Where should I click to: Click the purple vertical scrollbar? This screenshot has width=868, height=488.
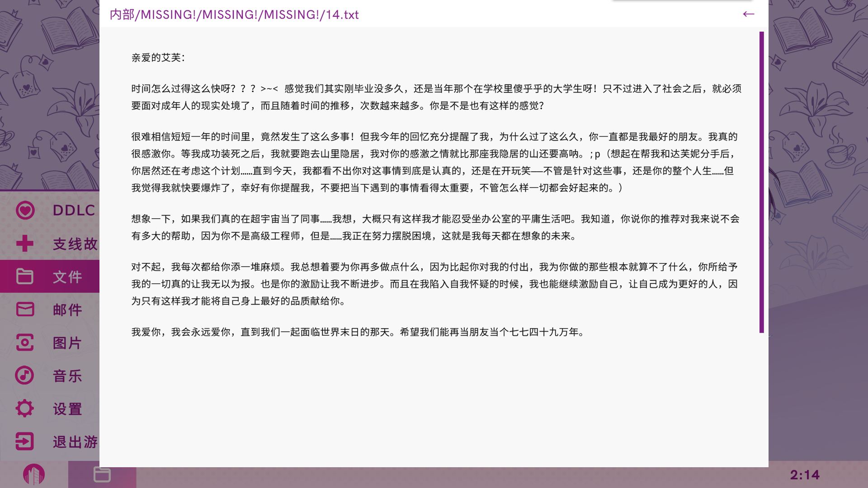pyautogui.click(x=762, y=182)
